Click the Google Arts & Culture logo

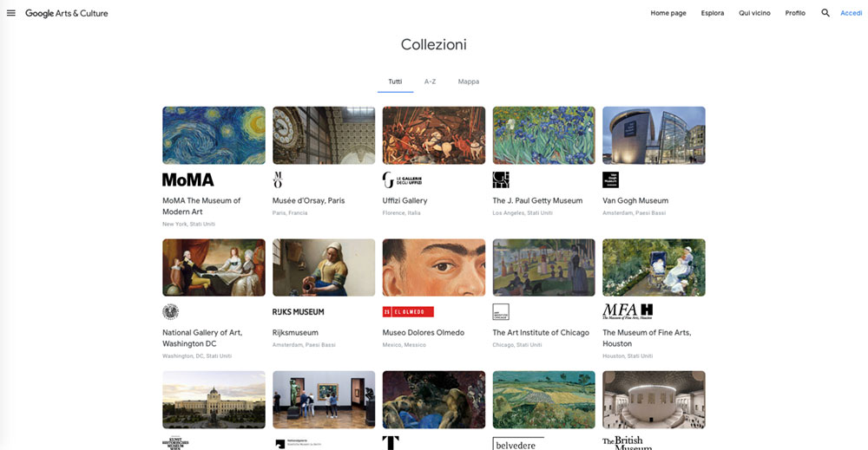pos(67,13)
